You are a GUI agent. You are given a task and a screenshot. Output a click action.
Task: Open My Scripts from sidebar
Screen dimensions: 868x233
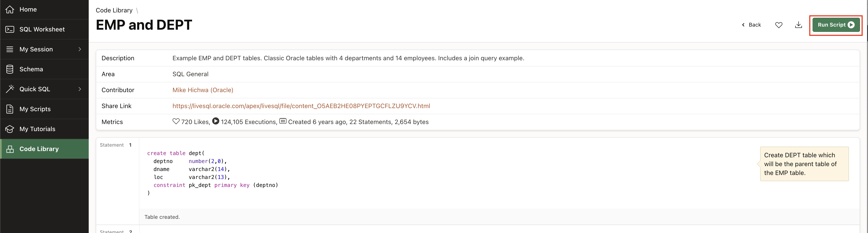click(x=44, y=109)
